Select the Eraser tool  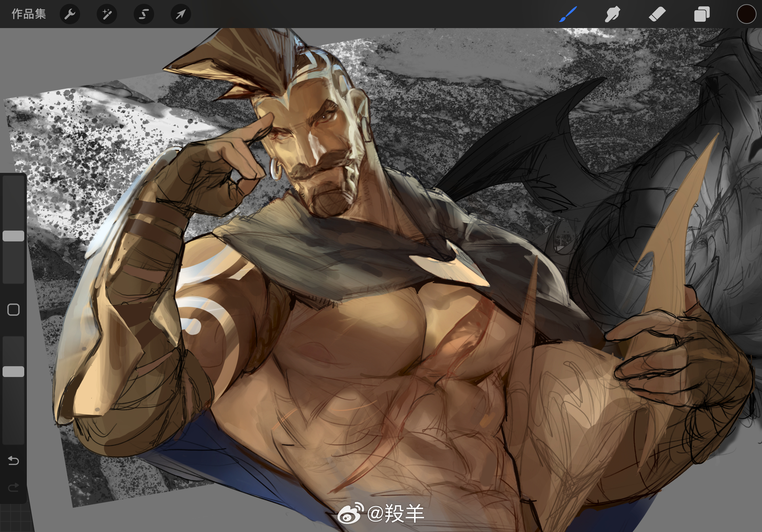(x=657, y=14)
